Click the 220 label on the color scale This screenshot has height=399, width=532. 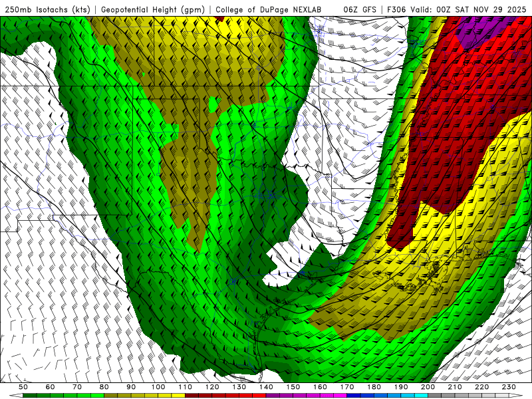[x=481, y=387]
